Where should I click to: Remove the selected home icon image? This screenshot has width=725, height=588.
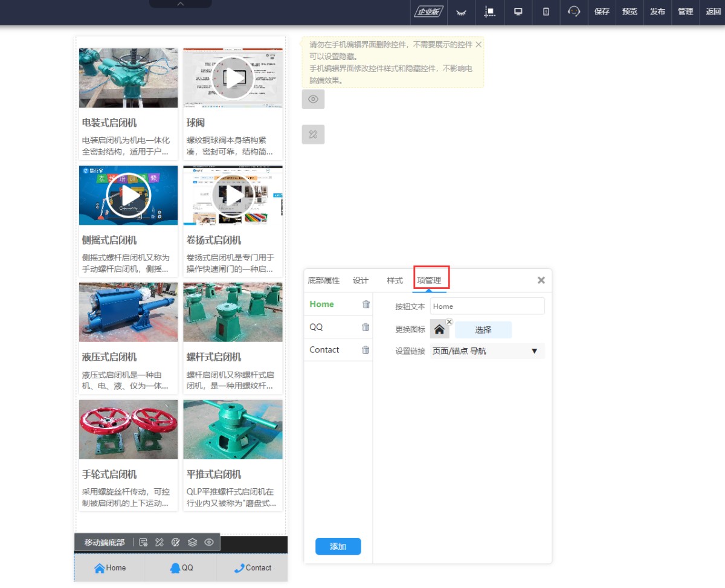pos(449,321)
